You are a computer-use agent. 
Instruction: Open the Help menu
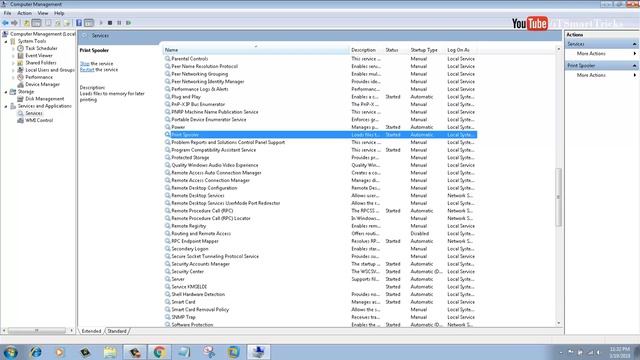coord(59,13)
